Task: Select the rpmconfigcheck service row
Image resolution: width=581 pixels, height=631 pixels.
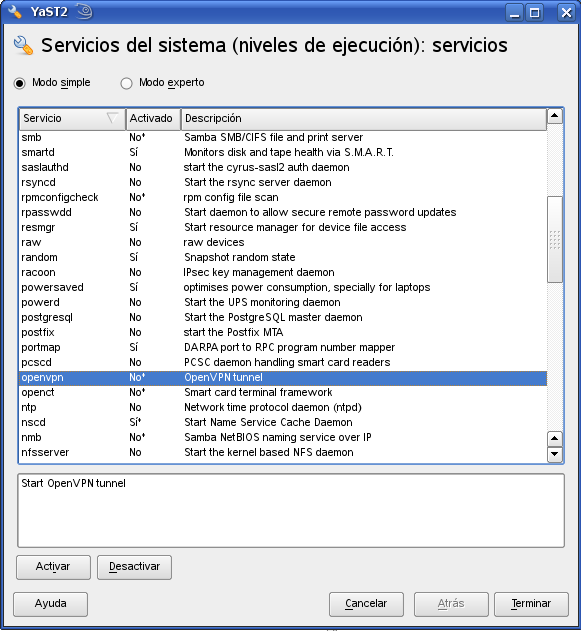Action: 283,198
